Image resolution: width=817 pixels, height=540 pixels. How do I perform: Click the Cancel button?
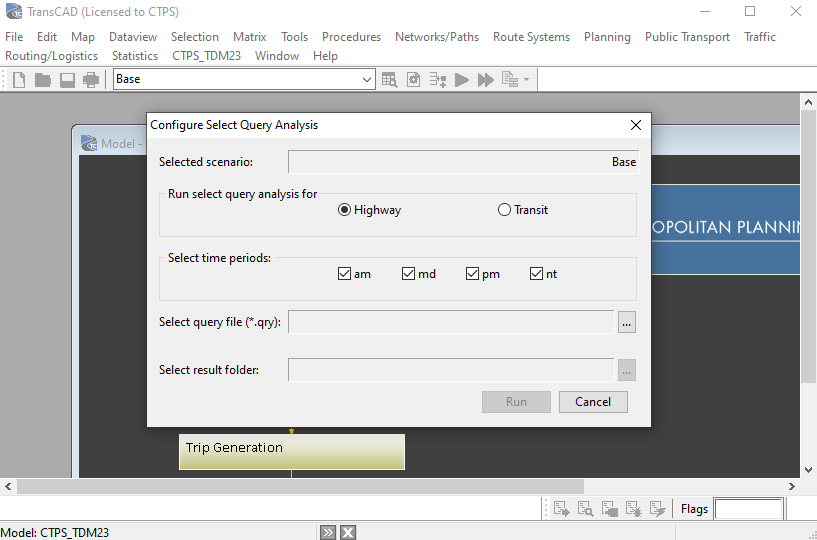(x=593, y=402)
